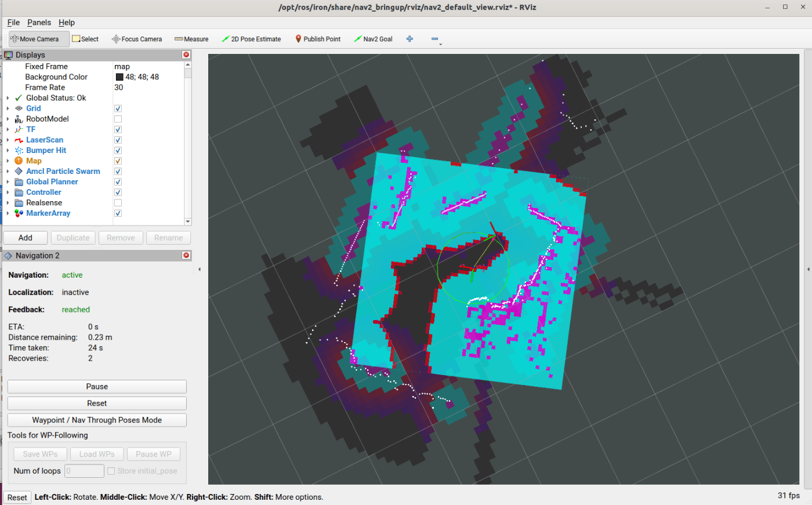Click the Grid display icon
This screenshot has width=812, height=505.
(19, 108)
